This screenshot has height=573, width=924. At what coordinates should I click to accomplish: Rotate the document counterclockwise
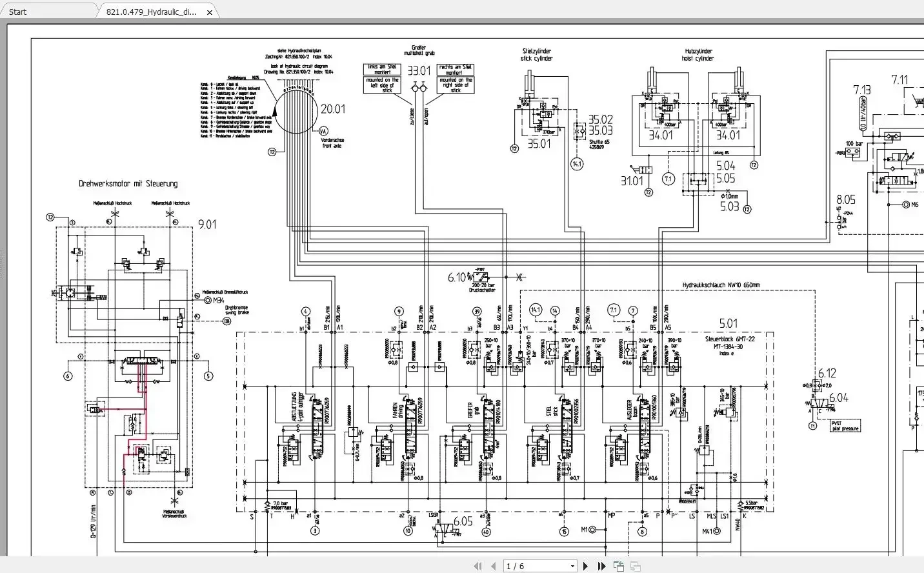tap(618, 566)
